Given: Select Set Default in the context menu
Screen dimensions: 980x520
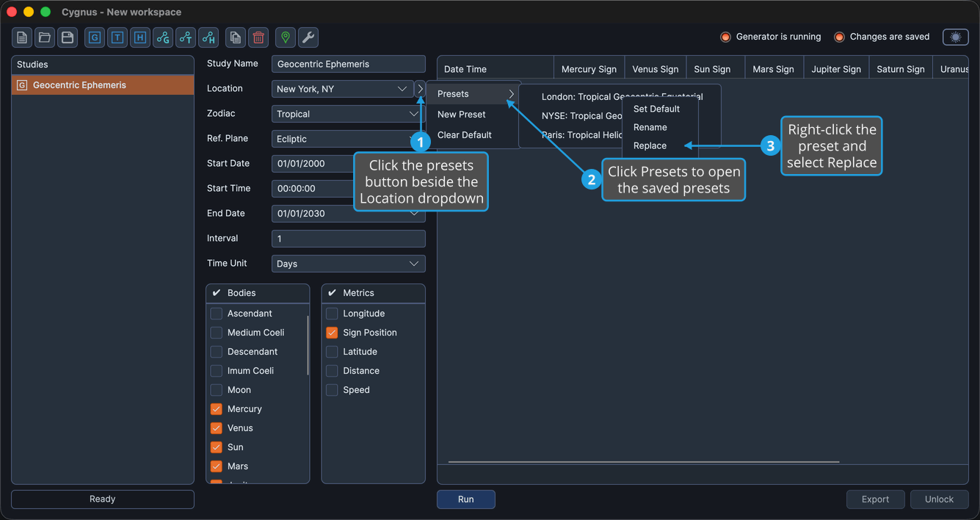Looking at the screenshot, I should (x=660, y=109).
